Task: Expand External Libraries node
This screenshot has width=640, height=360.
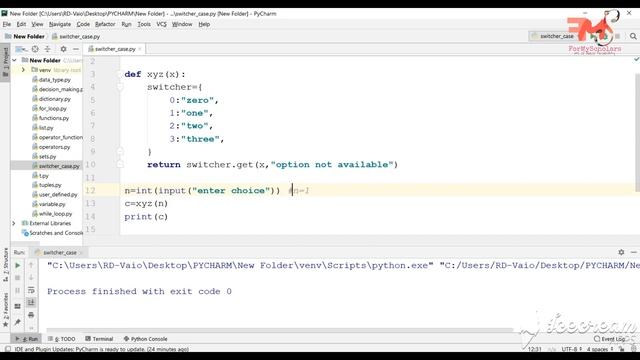Action: click(x=14, y=223)
